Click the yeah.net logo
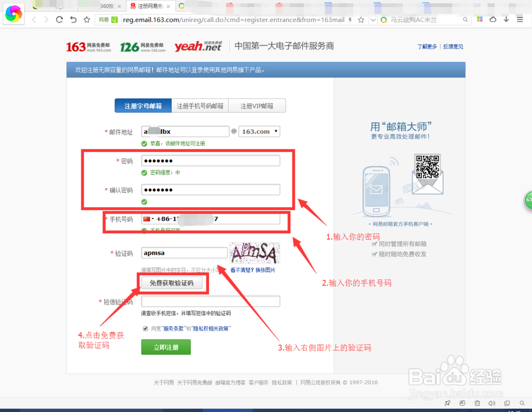This screenshot has width=532, height=412. click(x=198, y=46)
